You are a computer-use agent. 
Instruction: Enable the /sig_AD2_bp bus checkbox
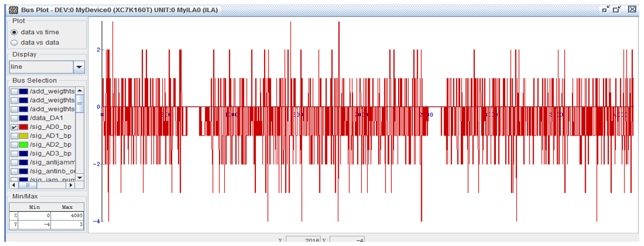click(x=14, y=145)
